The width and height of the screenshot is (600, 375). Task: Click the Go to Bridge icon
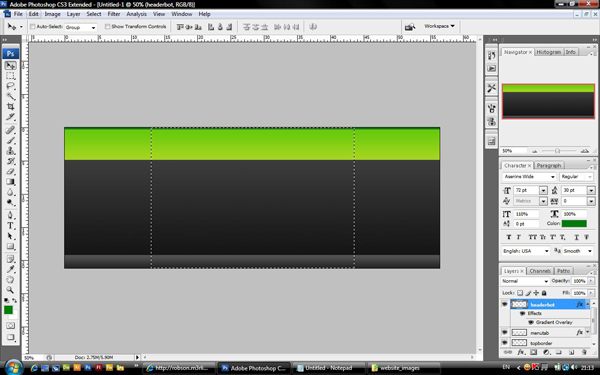(410, 27)
